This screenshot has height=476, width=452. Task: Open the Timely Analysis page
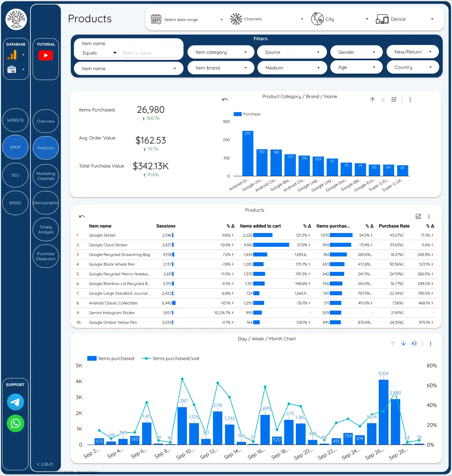tap(46, 229)
